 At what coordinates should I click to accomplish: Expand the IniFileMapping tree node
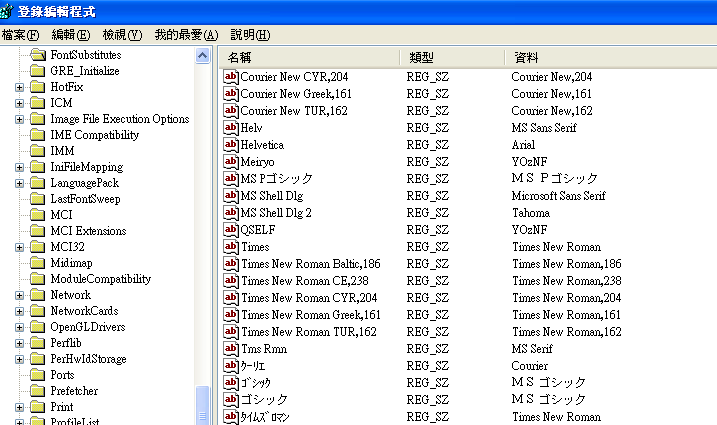[19, 167]
